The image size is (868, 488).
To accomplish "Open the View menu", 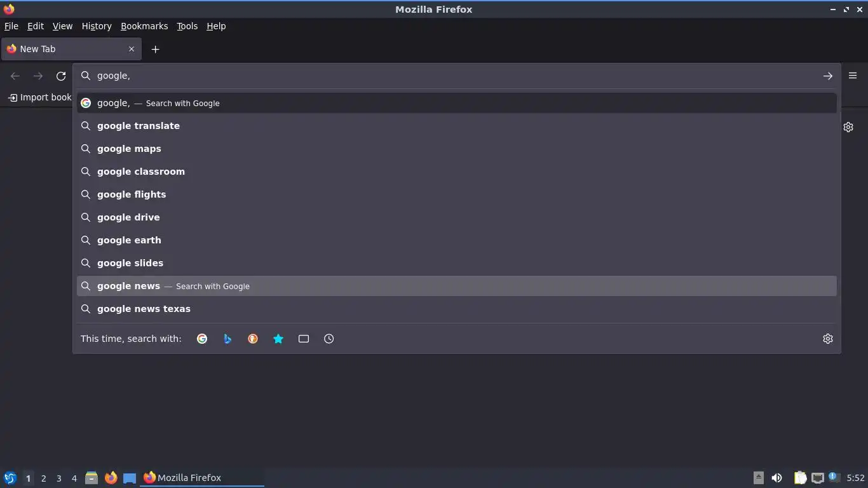I will 62,26.
